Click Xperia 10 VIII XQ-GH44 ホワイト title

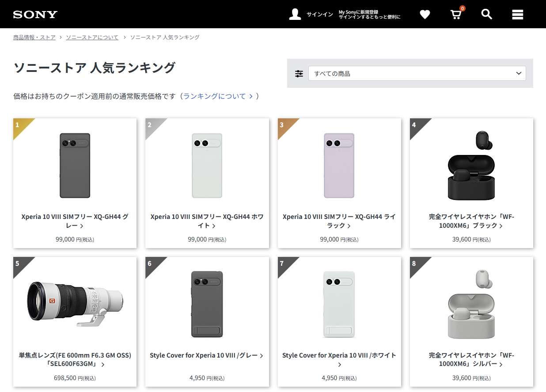(207, 221)
